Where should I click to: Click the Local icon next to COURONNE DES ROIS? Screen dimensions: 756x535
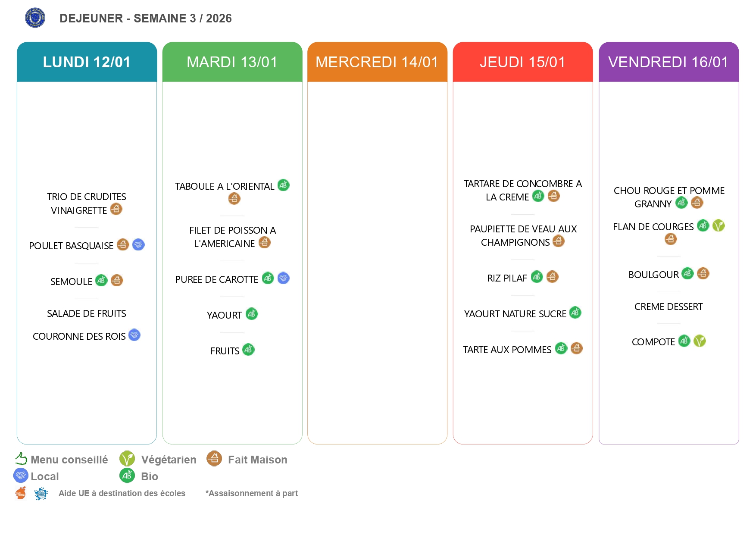coord(134,335)
